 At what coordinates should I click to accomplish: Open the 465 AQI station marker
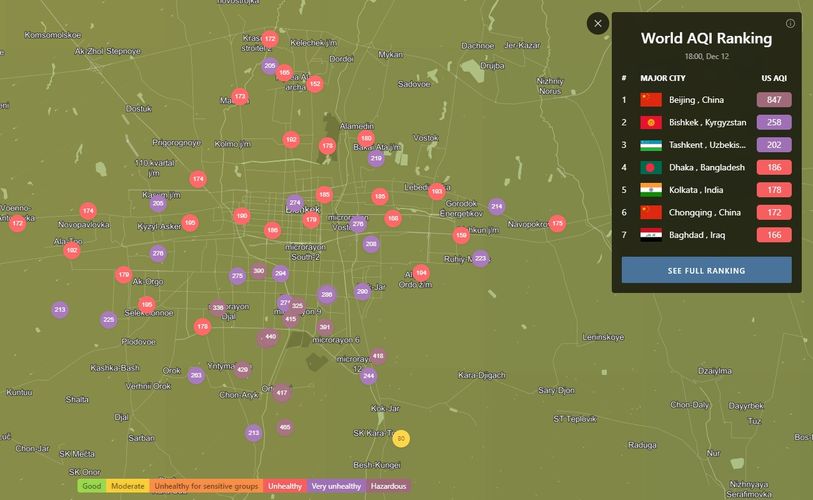(x=285, y=427)
